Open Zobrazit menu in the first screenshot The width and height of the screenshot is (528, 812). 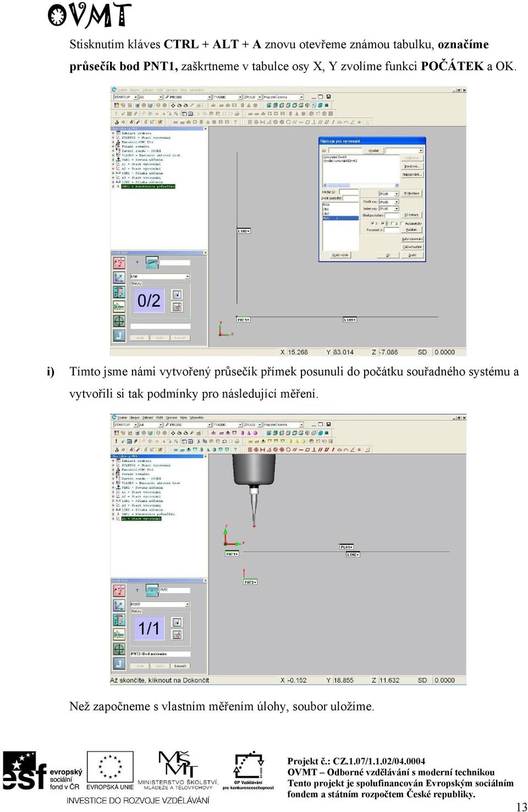147,90
